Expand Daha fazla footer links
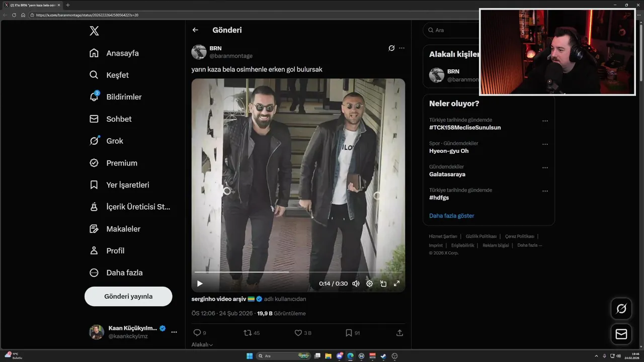 coord(529,245)
